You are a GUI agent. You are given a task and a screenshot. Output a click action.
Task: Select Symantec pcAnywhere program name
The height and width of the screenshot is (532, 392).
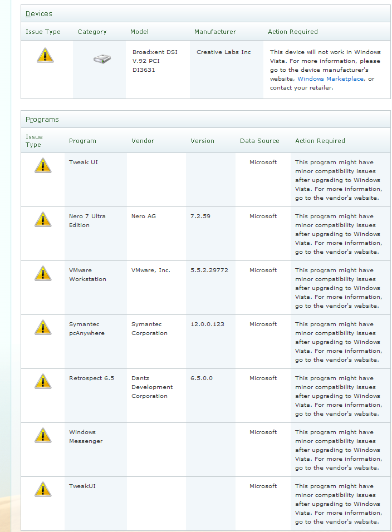pyautogui.click(x=87, y=328)
